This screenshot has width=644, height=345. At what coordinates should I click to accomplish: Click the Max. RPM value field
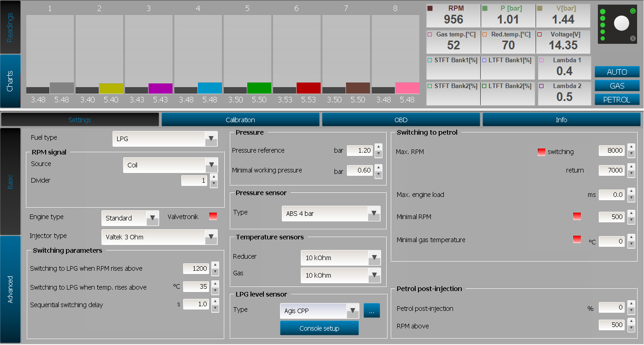(611, 151)
